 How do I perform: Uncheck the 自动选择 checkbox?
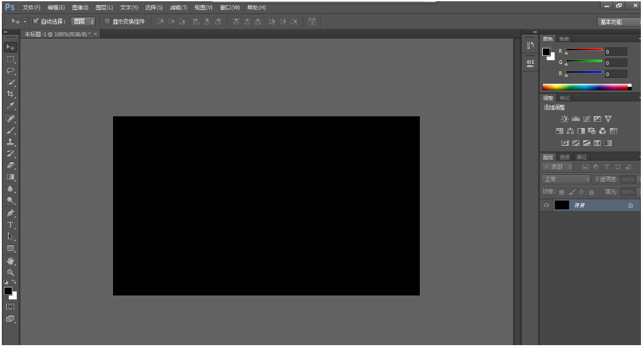pyautogui.click(x=36, y=21)
